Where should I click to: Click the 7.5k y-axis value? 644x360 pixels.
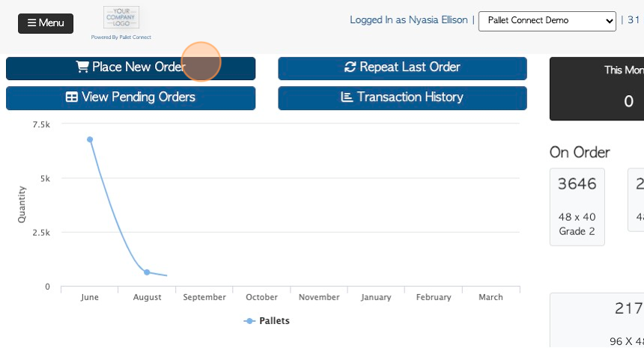point(41,124)
